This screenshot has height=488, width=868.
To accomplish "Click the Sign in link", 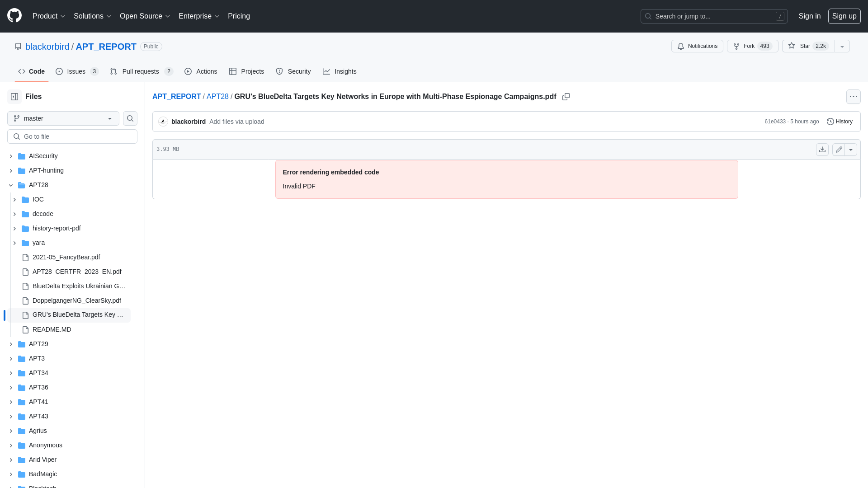I will [809, 16].
